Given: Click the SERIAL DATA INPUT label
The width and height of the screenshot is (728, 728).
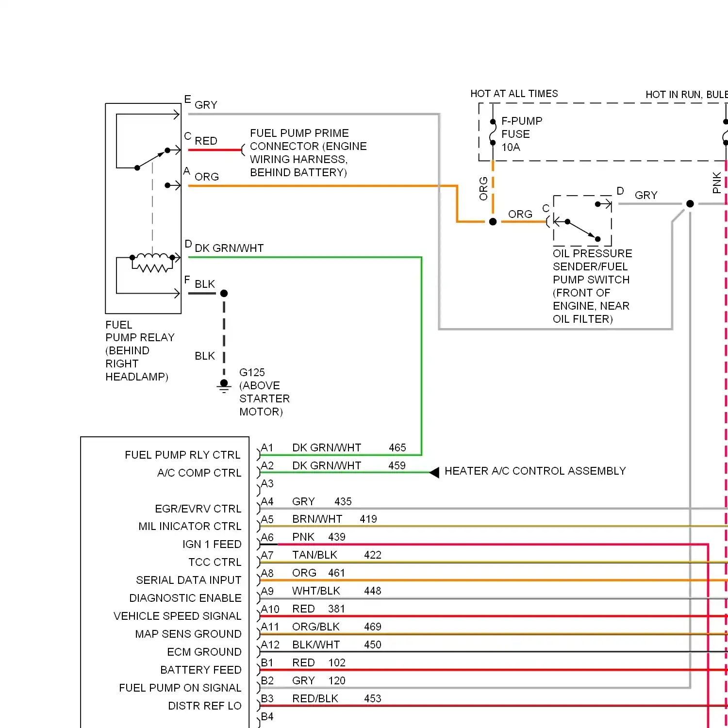Looking at the screenshot, I should (188, 580).
